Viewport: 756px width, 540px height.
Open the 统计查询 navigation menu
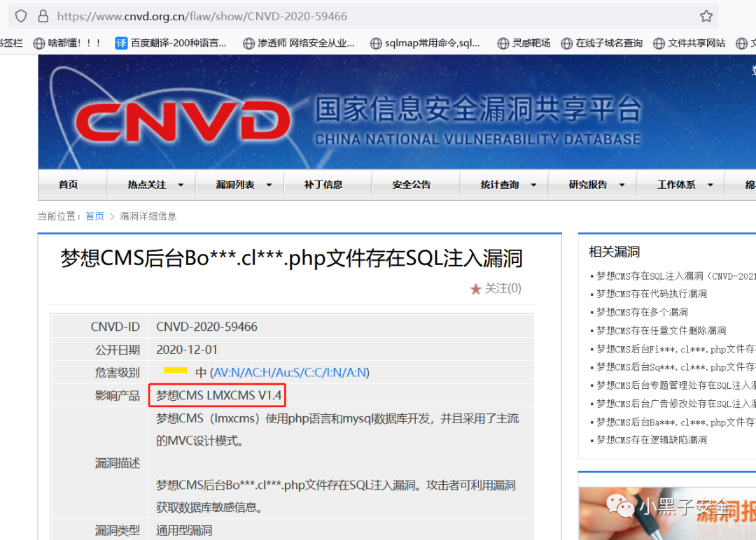tap(500, 185)
